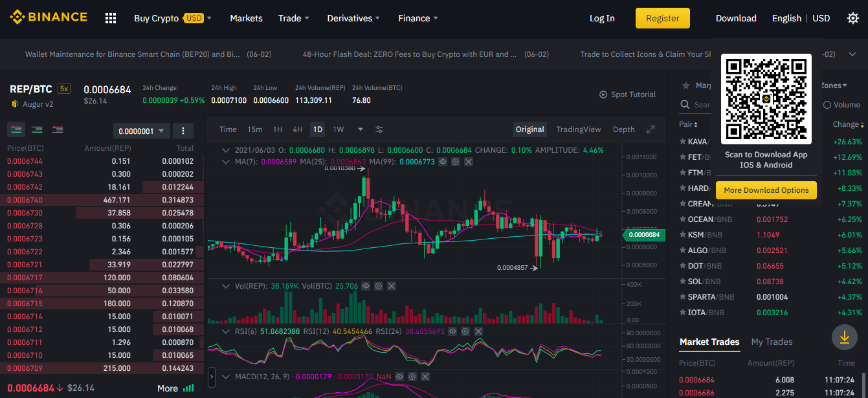
Task: Show buy orders only view
Action: coord(37,130)
